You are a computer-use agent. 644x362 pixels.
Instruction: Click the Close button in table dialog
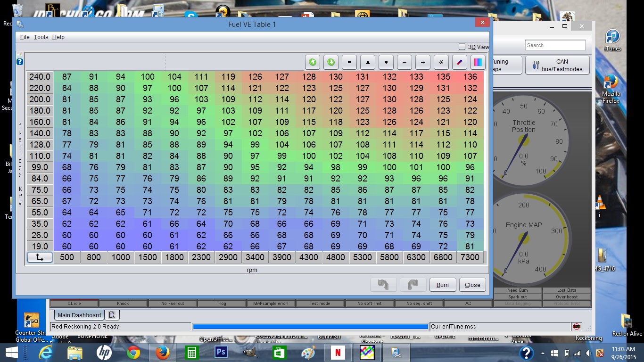pos(472,285)
